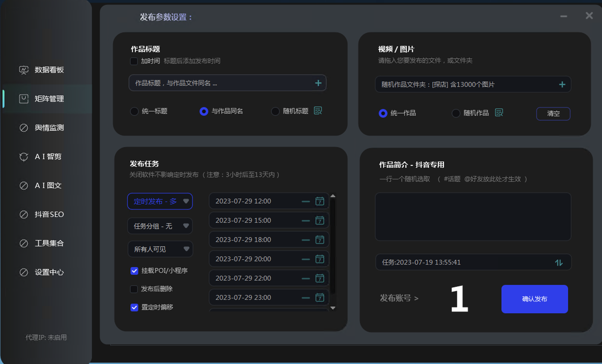602x364 pixels.
Task: Enable the 加时间 checkbox
Action: tap(134, 61)
